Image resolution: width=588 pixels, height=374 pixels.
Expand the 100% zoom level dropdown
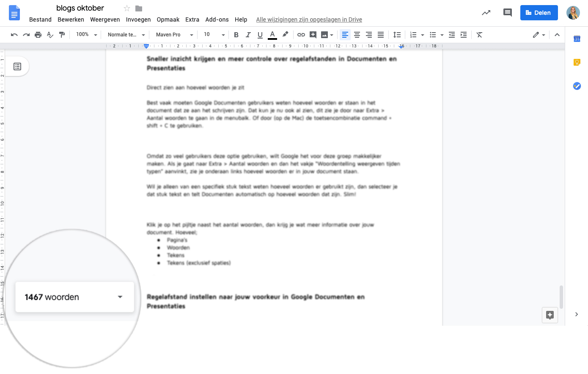86,35
